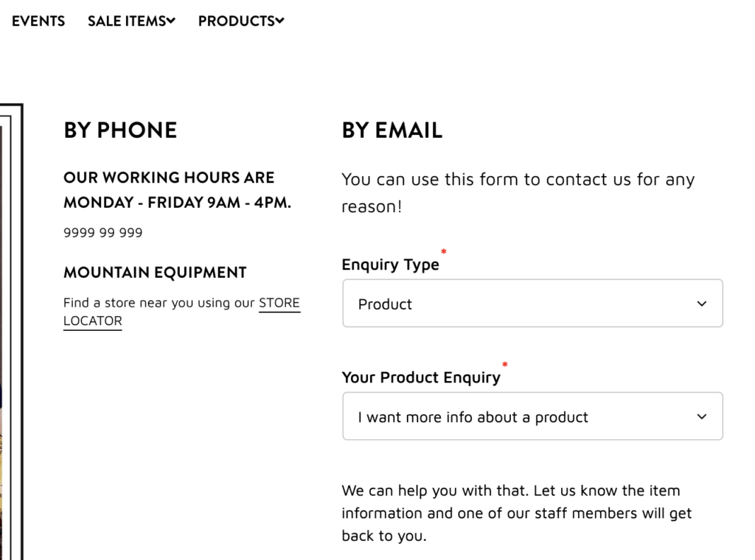Screen dimensions: 755x560
Task: Expand the chevron beside SALE ITEMS
Action: point(171,21)
